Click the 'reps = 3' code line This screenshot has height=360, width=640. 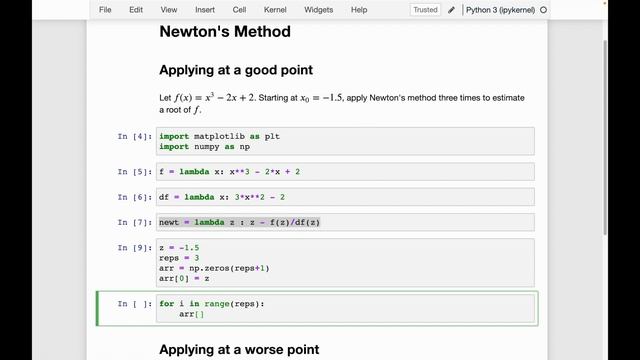[x=179, y=258]
